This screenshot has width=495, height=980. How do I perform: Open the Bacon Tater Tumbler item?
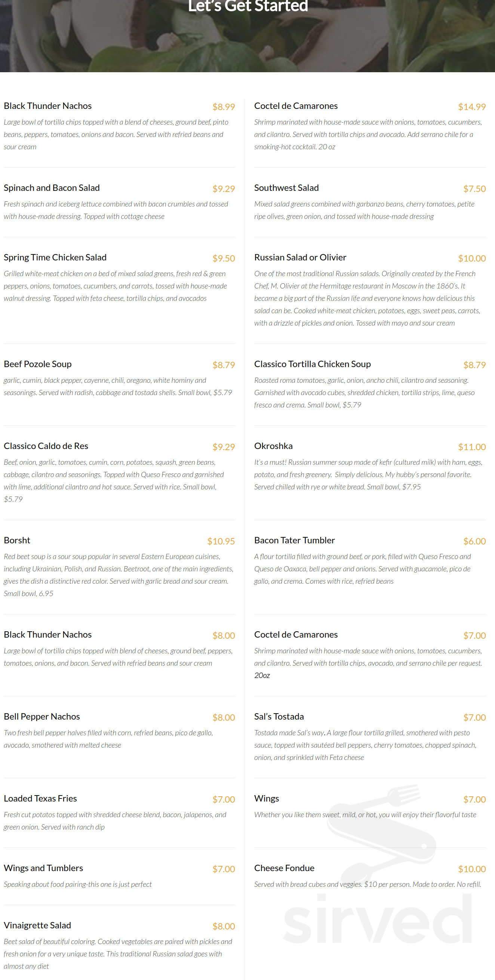[x=295, y=540]
